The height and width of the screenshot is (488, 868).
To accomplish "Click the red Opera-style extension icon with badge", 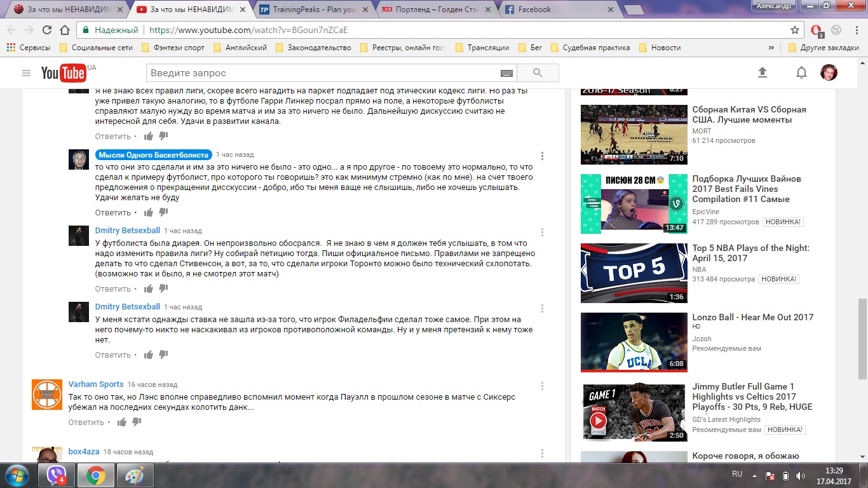I will tap(817, 30).
